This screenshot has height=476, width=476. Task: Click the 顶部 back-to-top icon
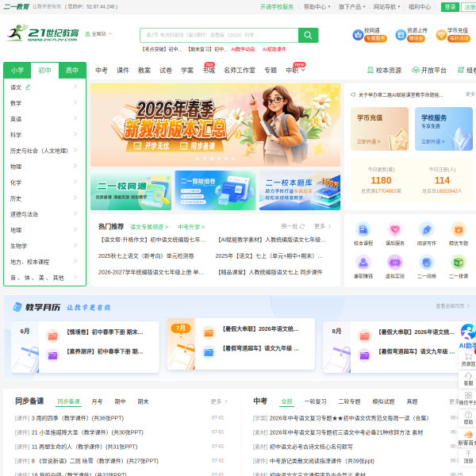468,454
